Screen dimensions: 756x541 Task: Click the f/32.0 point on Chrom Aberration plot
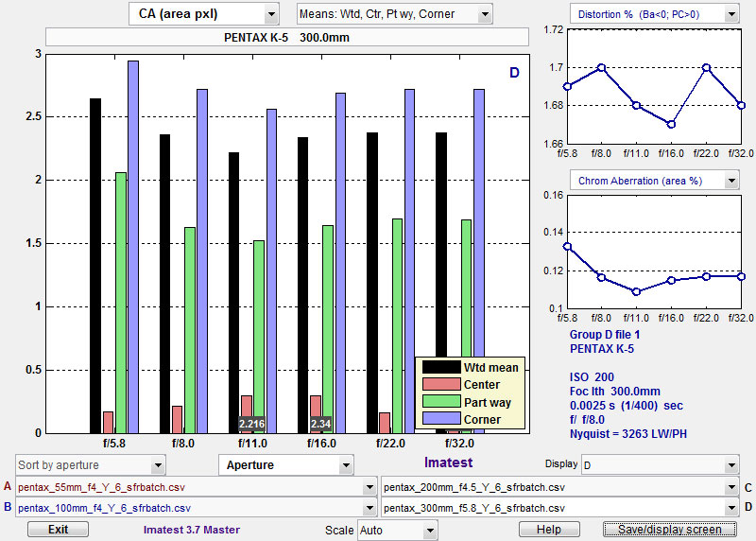pos(742,276)
